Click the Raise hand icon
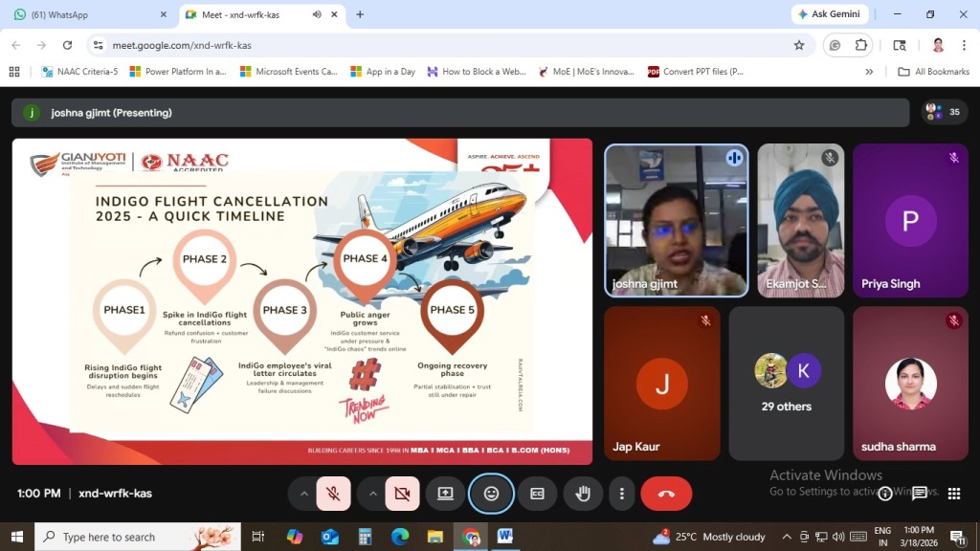This screenshot has height=551, width=980. tap(583, 494)
